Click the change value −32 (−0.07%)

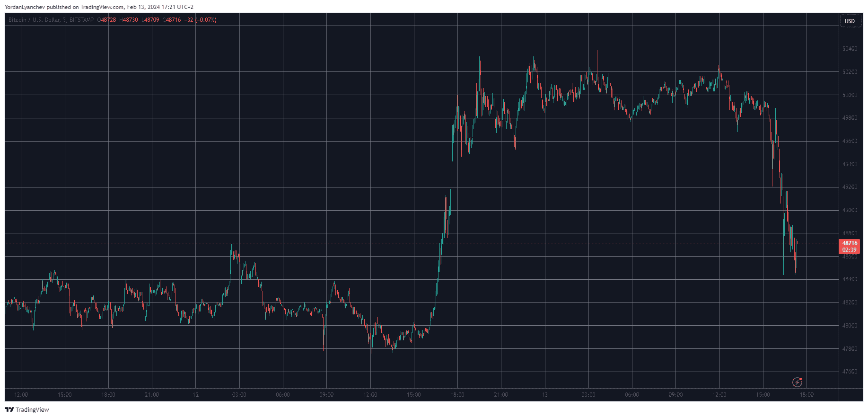pyautogui.click(x=200, y=20)
